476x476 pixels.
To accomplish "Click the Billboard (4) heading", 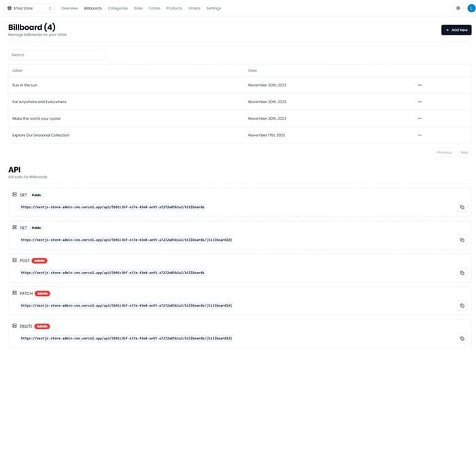I will click(x=32, y=27).
